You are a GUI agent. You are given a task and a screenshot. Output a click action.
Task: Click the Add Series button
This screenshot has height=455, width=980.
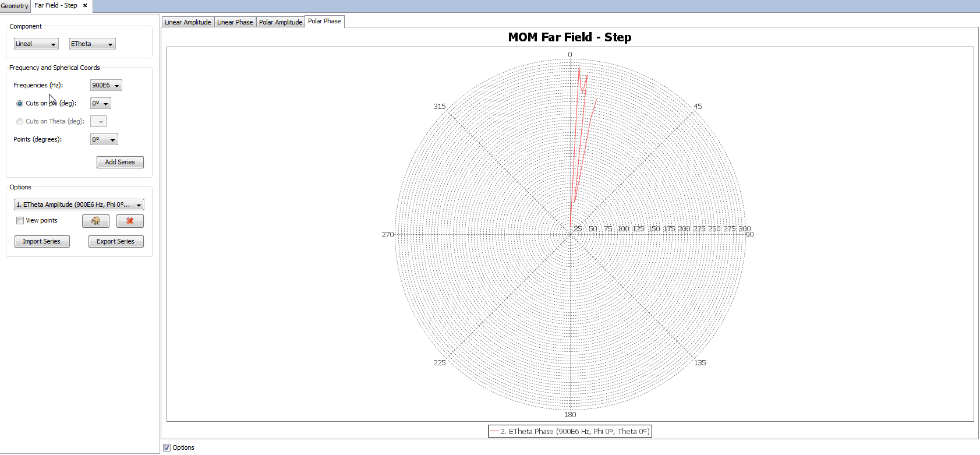coord(120,163)
